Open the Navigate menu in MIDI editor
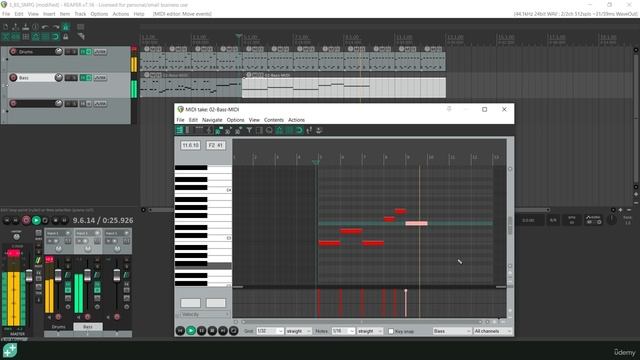Viewport: 640px width, 360px height. [212, 120]
